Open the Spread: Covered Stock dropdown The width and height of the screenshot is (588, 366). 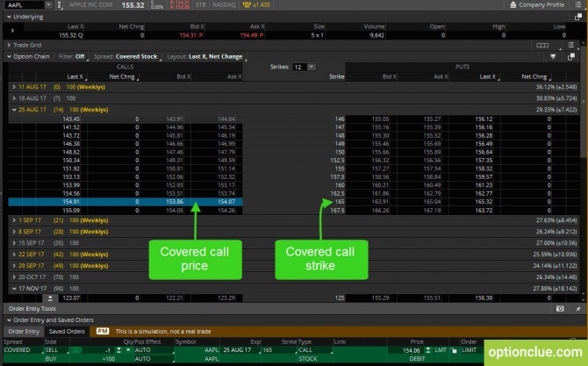coord(126,57)
